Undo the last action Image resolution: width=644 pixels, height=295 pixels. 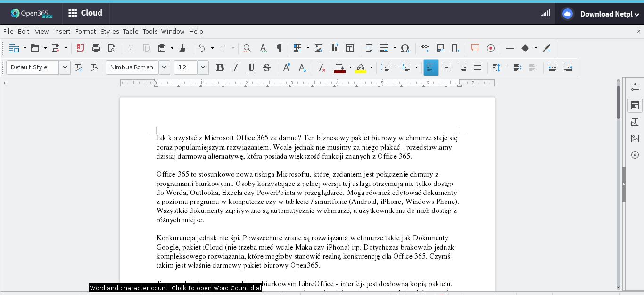(x=202, y=48)
